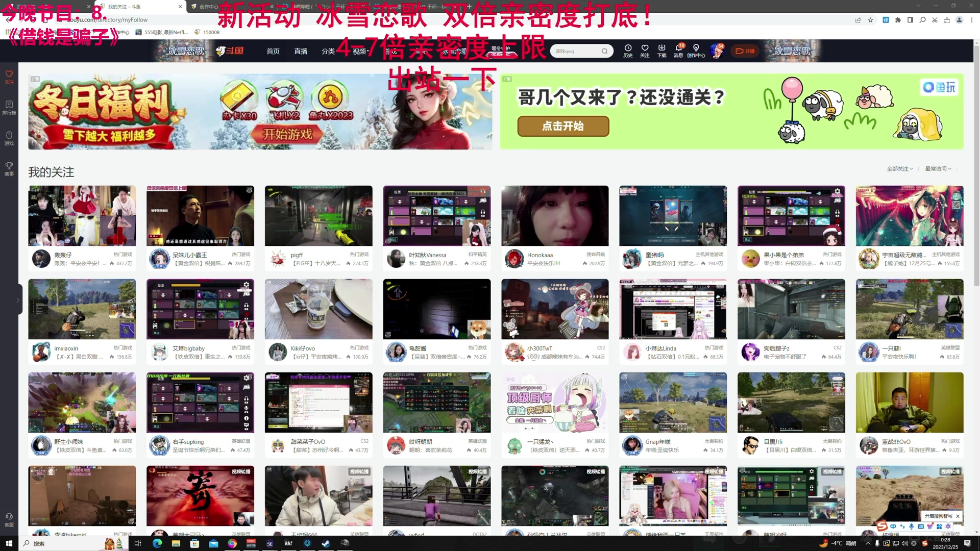Expand the 最常访问 dropdown
This screenshot has height=551, width=980.
pos(938,168)
